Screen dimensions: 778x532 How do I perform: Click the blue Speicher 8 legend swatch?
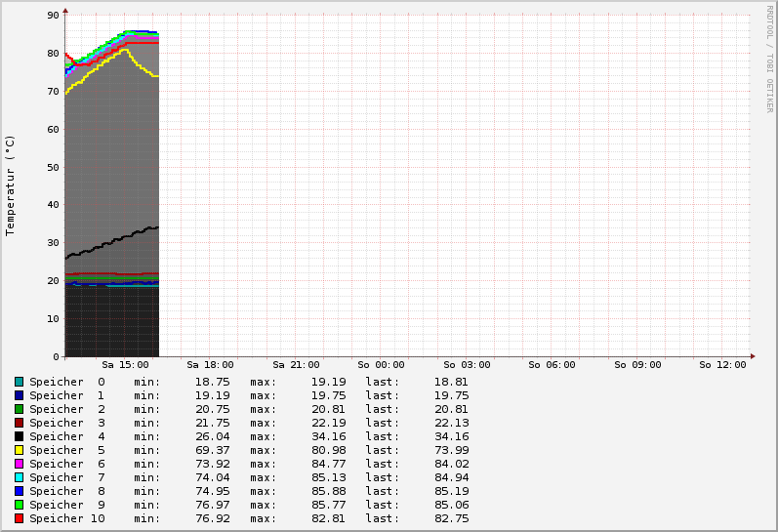[x=19, y=491]
